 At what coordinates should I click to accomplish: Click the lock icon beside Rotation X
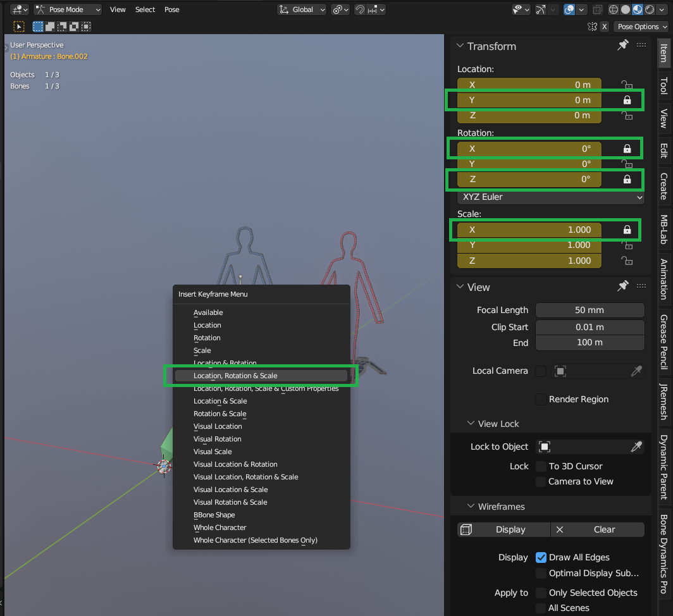pos(627,149)
